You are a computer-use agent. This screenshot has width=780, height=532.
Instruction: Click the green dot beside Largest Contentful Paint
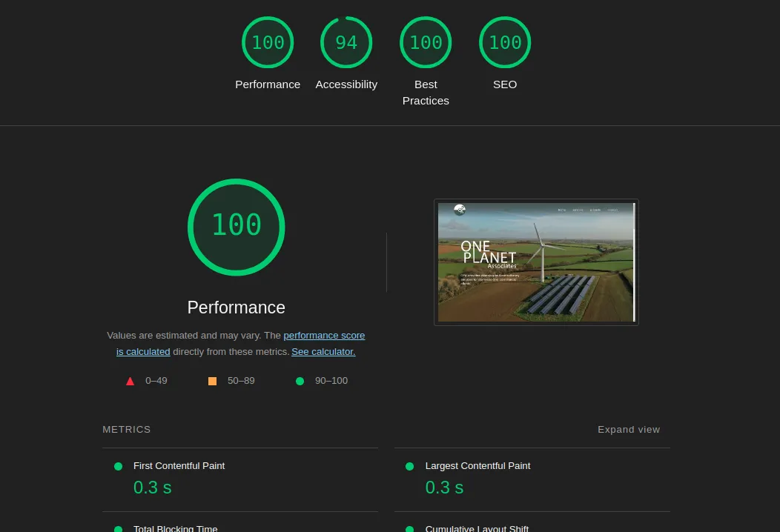click(x=409, y=467)
